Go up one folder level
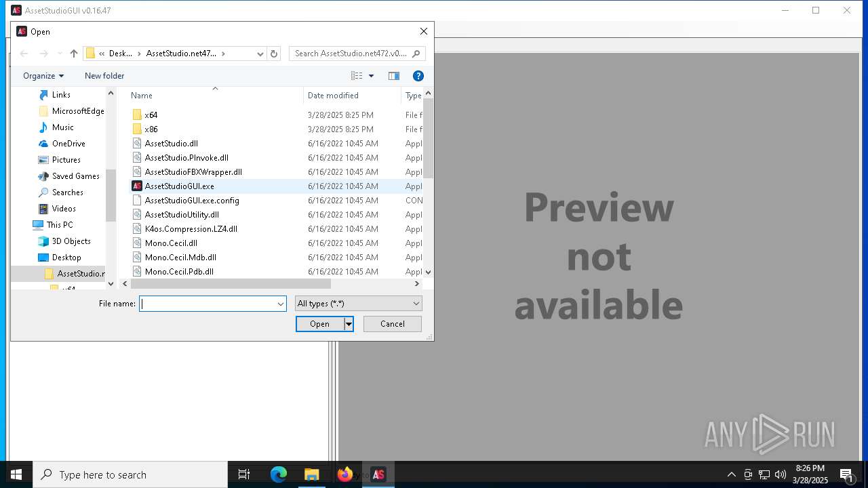Image resolution: width=868 pixels, height=488 pixels. coord(74,54)
